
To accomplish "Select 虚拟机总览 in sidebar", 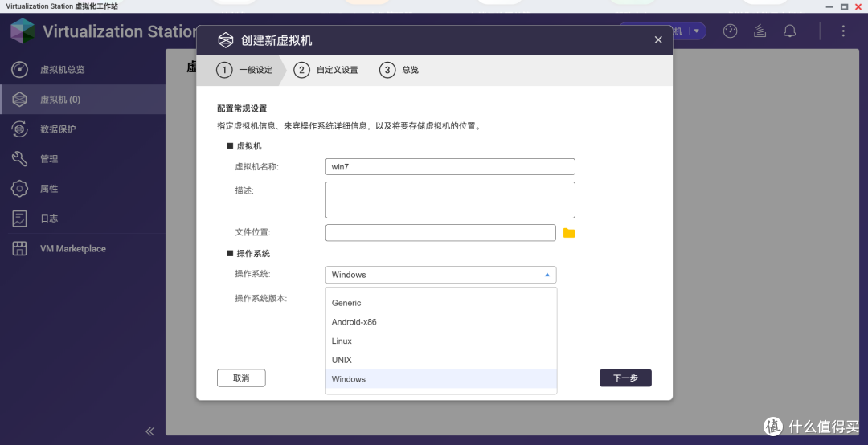I will pyautogui.click(x=83, y=70).
